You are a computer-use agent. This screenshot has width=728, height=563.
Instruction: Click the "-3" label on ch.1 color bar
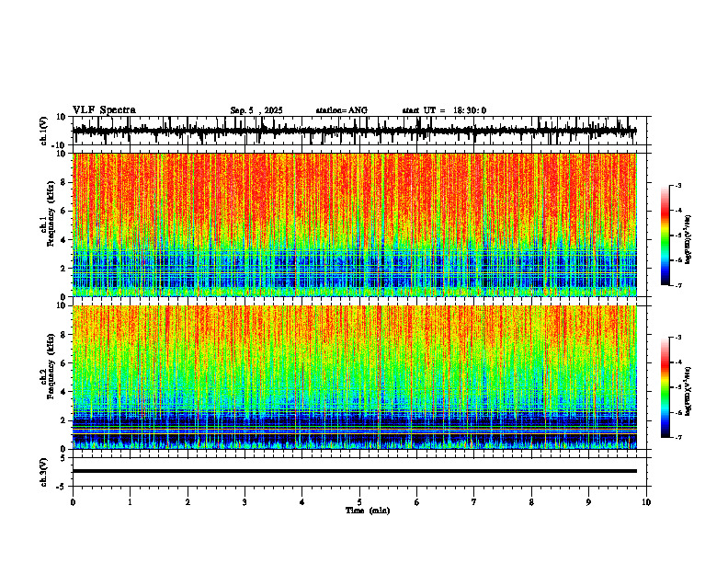(678, 185)
